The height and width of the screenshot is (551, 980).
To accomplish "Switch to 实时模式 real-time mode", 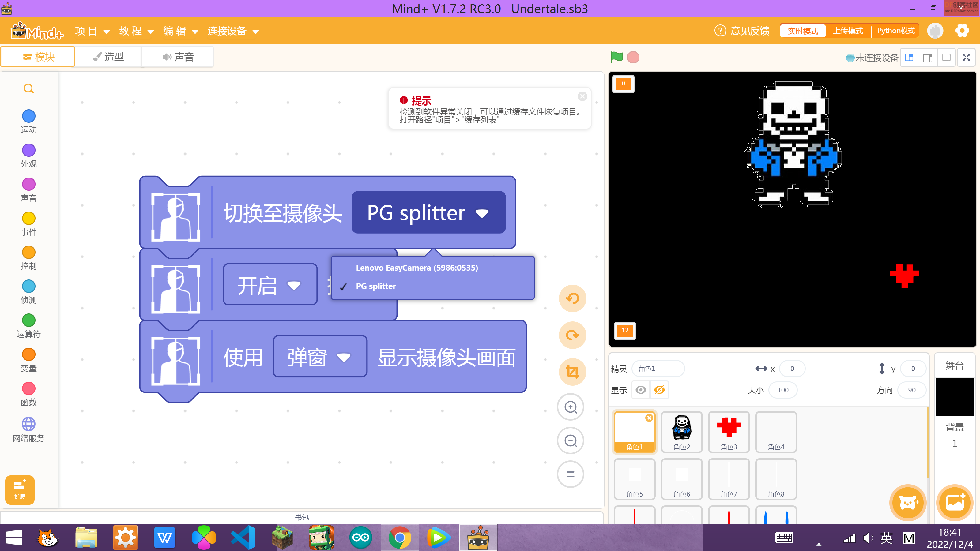I will [x=803, y=31].
